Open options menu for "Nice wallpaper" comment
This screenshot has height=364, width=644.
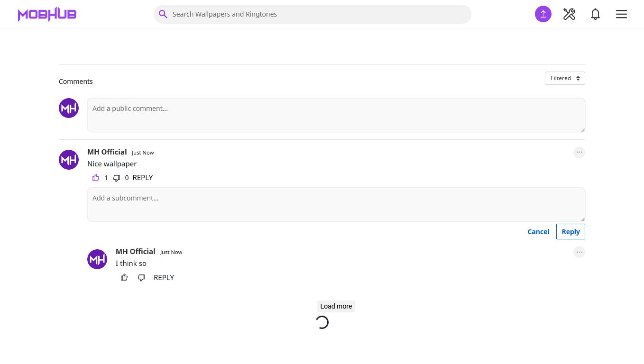tap(579, 152)
